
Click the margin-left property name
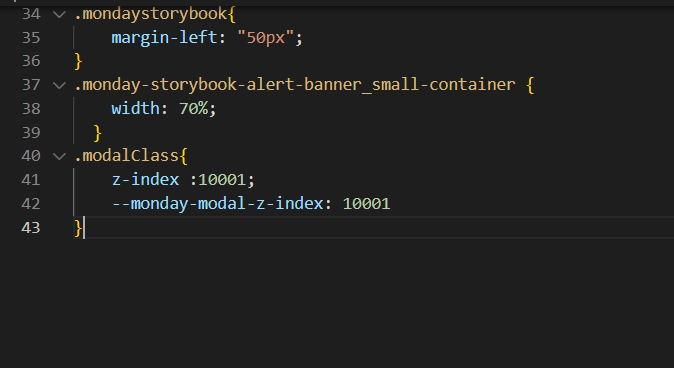165,38
